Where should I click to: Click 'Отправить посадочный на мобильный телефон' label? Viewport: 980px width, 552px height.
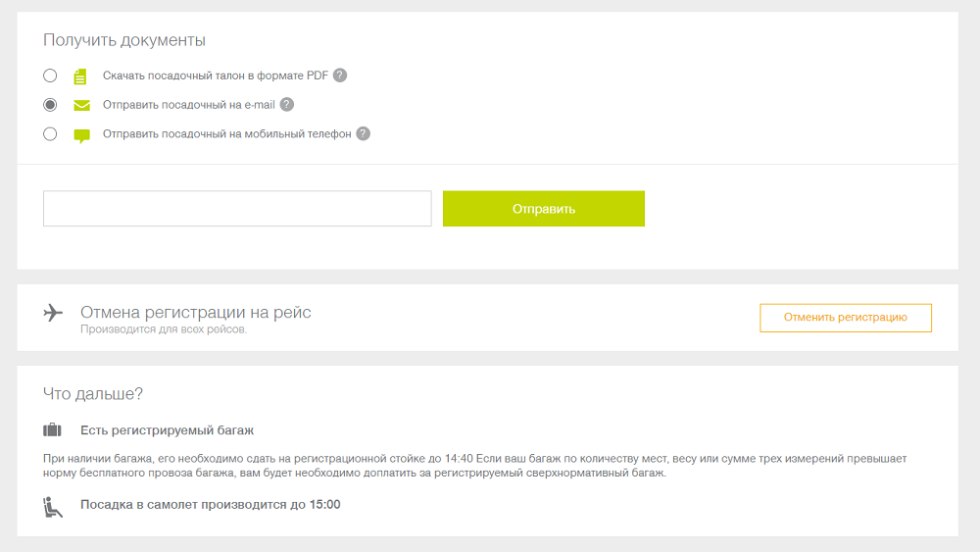click(x=226, y=134)
